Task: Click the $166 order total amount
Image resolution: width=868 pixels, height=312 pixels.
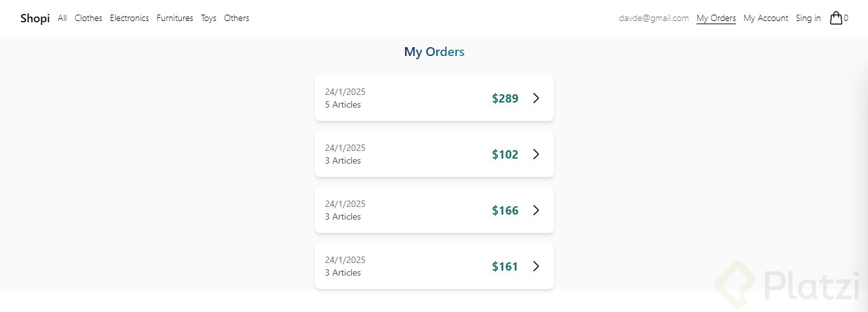Action: tap(505, 210)
